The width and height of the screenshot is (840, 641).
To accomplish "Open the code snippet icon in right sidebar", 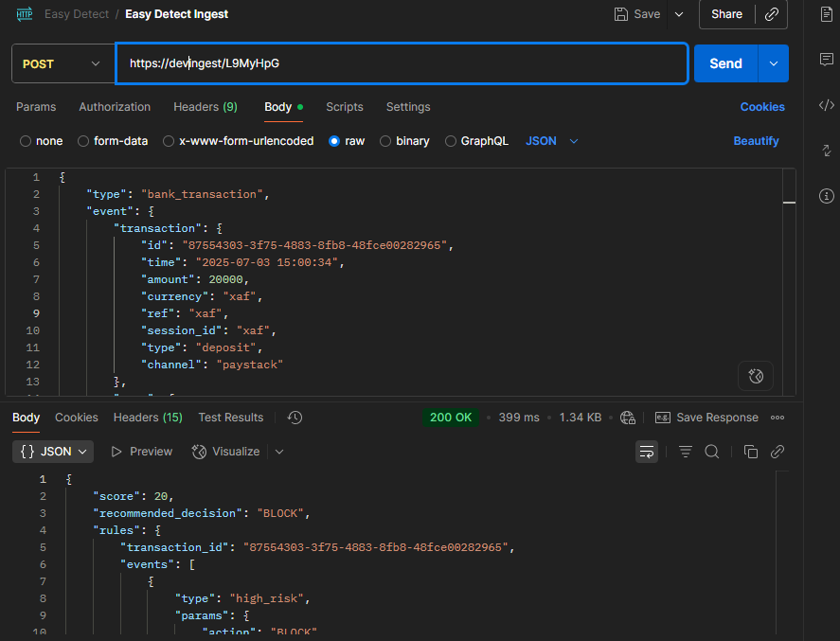I will 826,105.
